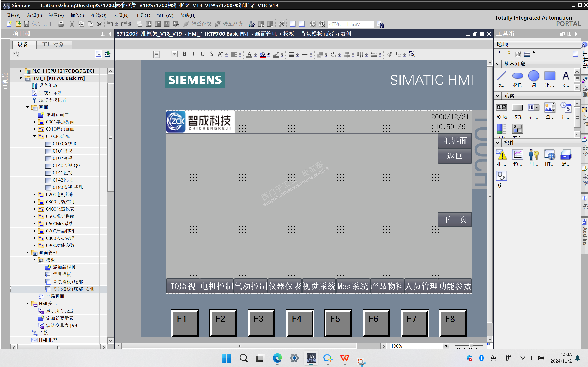Viewport: 588px width, 367px height.
Task: Click the zoom slider handle
Action: [x=471, y=346]
